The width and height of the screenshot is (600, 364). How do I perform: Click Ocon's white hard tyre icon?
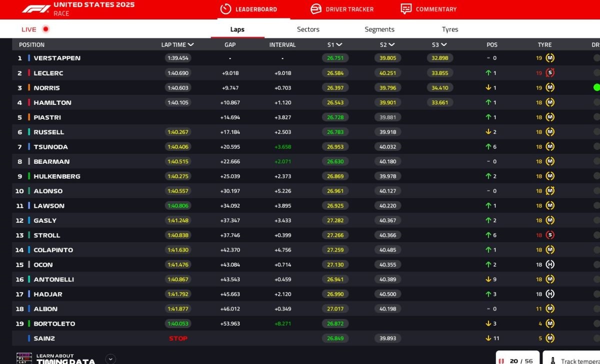(x=550, y=265)
